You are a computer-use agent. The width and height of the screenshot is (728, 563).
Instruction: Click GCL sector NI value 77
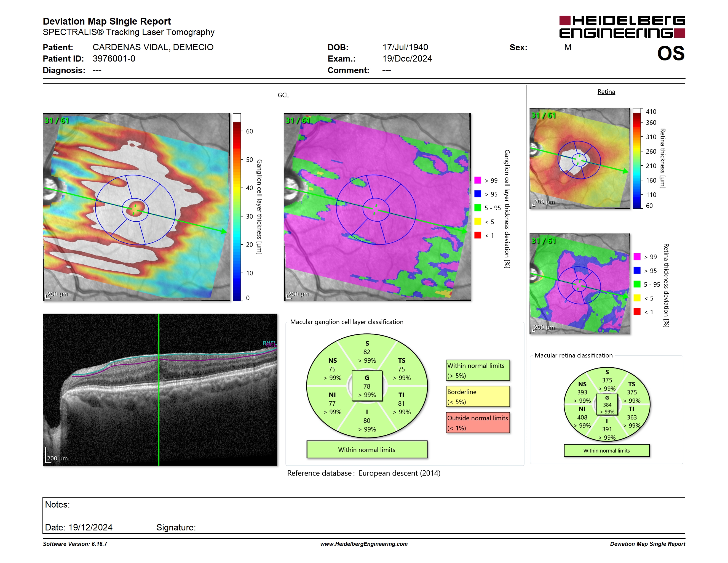[x=332, y=403]
